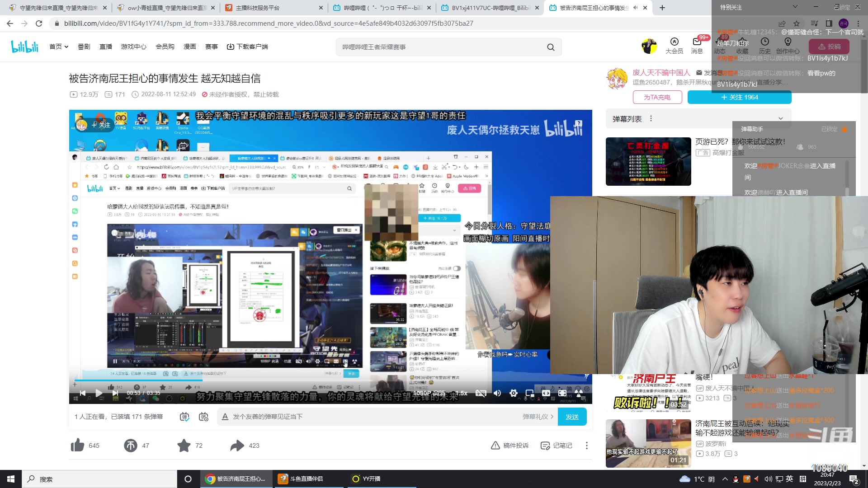Send danmaku with 发送 button
Image resolution: width=868 pixels, height=488 pixels.
[572, 417]
